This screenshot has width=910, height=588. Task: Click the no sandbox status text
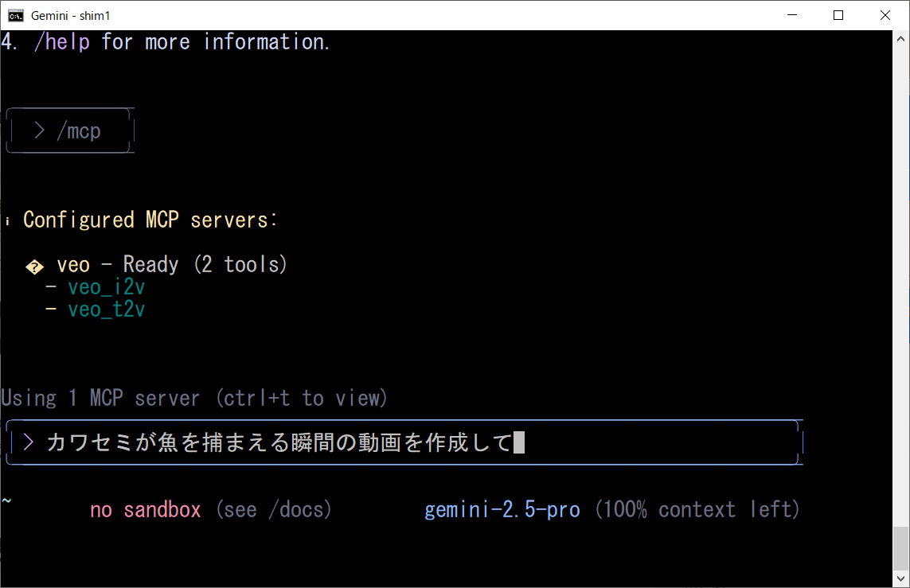[x=145, y=509]
